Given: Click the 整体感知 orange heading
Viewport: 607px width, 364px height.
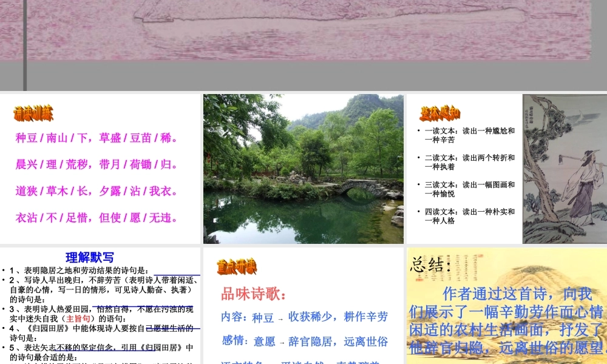Looking at the screenshot, I should pyautogui.click(x=440, y=113).
